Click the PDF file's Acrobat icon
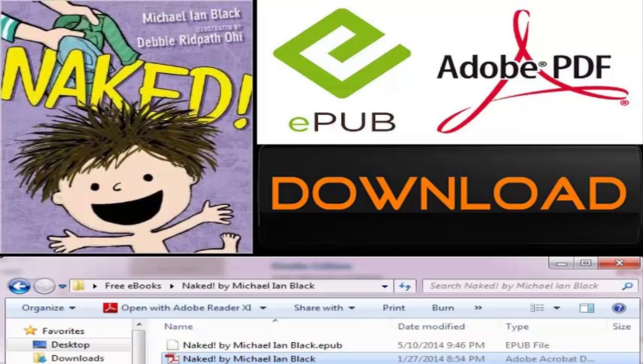Viewport: 643px width, 364px height. [x=173, y=358]
